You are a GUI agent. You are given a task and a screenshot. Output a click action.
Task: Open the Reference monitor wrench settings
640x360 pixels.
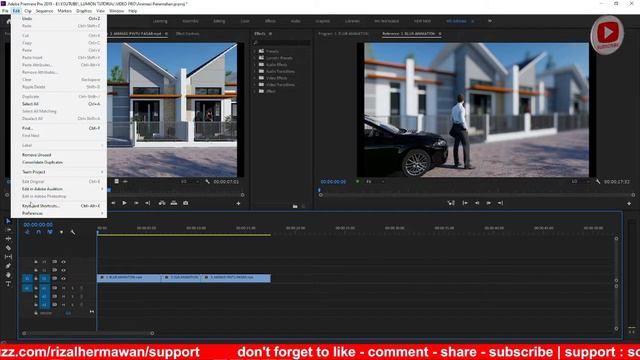coord(598,182)
